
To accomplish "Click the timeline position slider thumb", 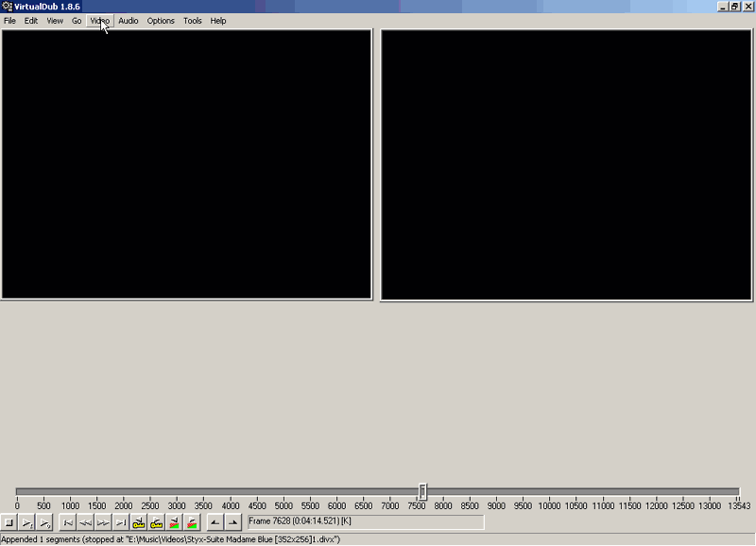I will [x=422, y=491].
